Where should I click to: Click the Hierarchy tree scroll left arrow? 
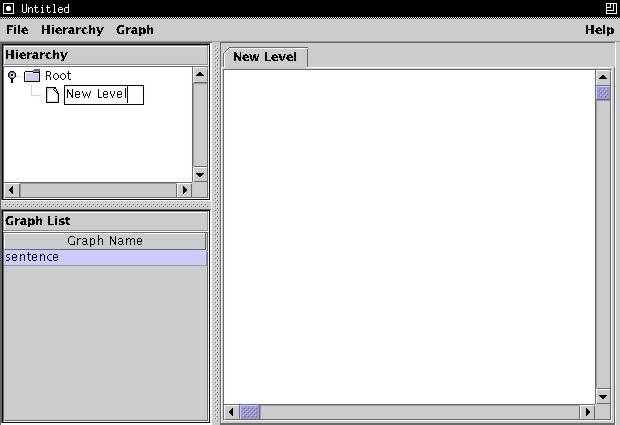(11, 190)
